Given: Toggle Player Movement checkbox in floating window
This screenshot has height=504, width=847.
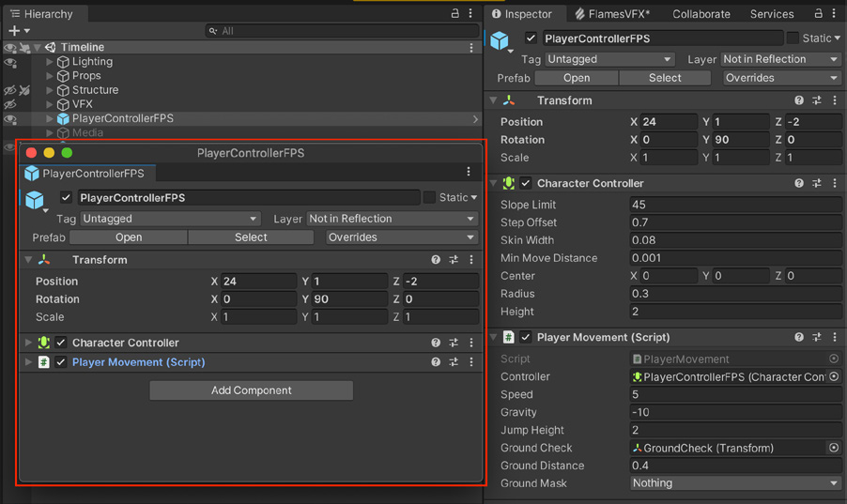Looking at the screenshot, I should click(x=61, y=362).
